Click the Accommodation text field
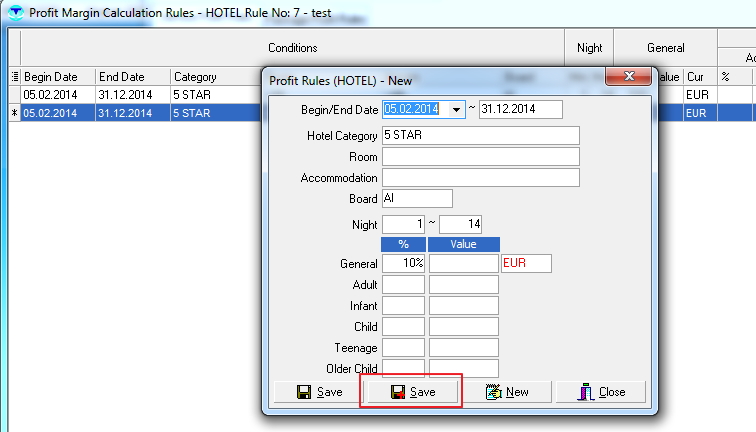This screenshot has width=756, height=432. [x=480, y=177]
